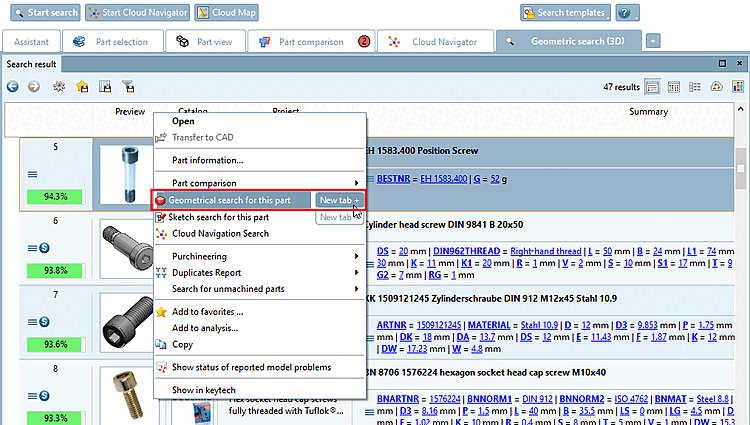Click the blue S icon in row 6
The width and height of the screenshot is (750, 425).
tap(44, 248)
